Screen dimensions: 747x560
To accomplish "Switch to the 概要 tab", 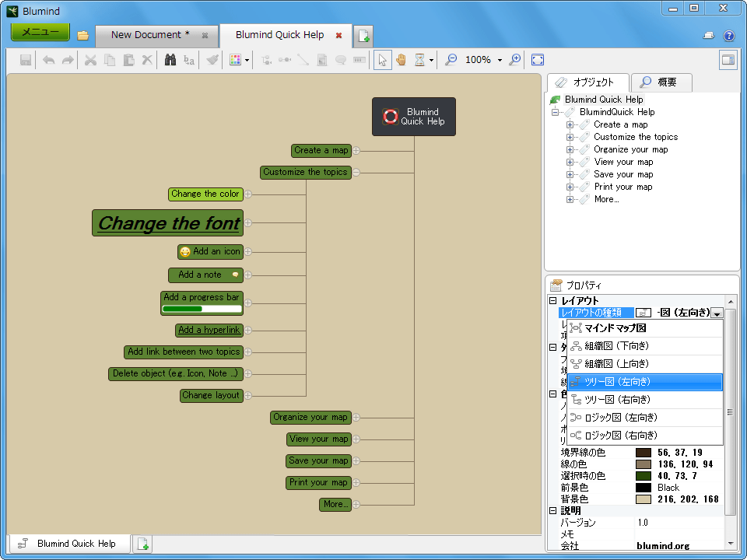I will (x=661, y=82).
